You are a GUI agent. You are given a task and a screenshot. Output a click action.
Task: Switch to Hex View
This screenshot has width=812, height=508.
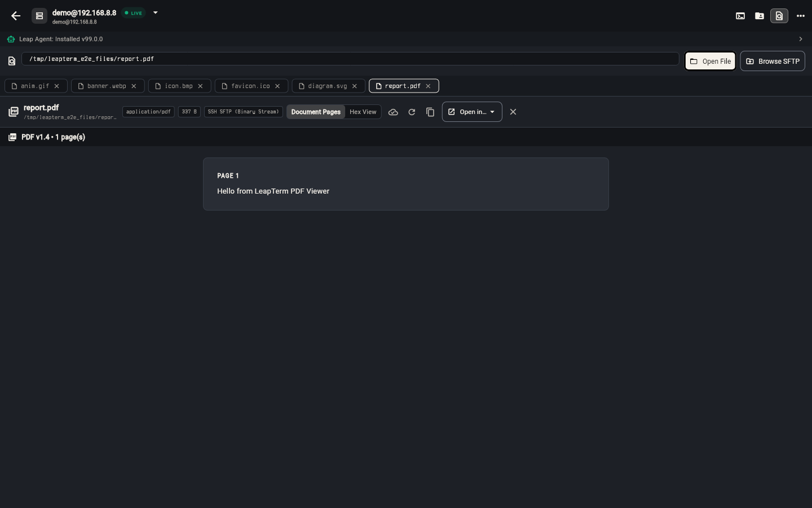point(363,112)
